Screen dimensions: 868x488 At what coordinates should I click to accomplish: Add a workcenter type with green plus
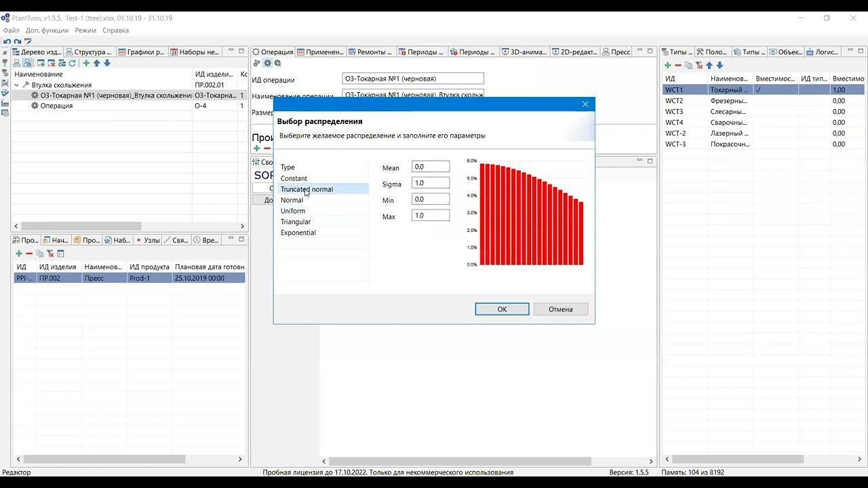point(667,65)
